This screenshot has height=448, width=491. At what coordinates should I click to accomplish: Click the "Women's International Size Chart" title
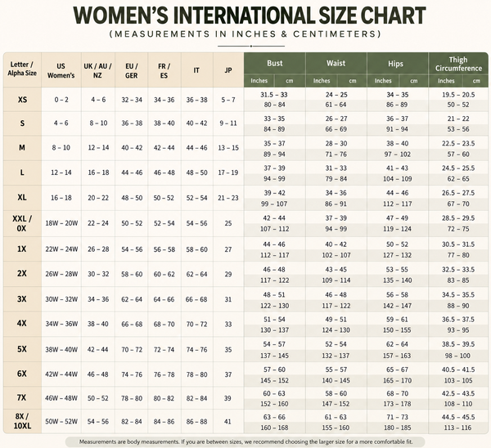point(250,16)
